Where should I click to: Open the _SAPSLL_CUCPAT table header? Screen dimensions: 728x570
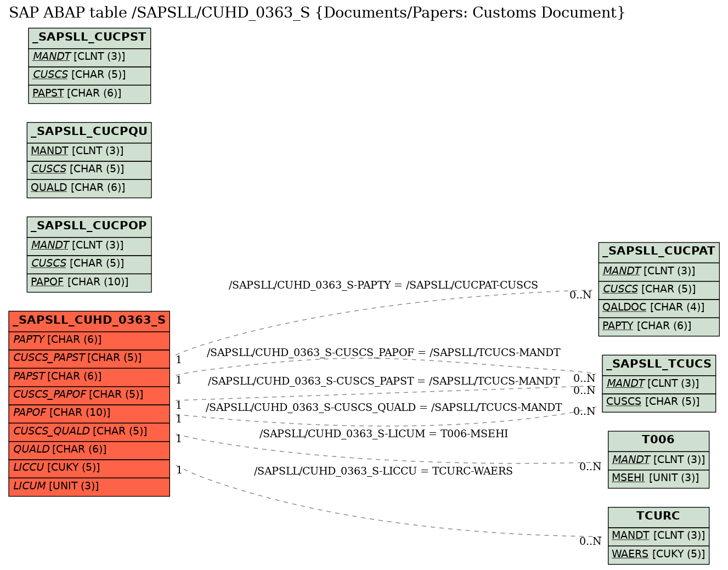[658, 252]
